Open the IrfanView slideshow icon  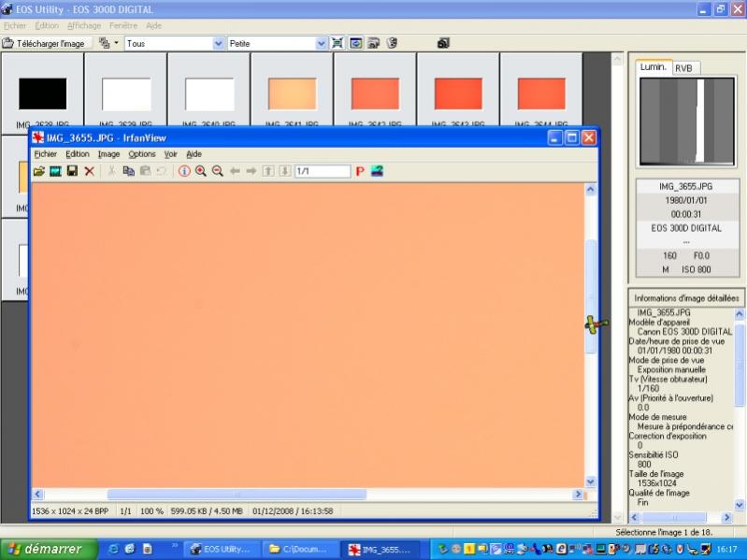pyautogui.click(x=56, y=171)
